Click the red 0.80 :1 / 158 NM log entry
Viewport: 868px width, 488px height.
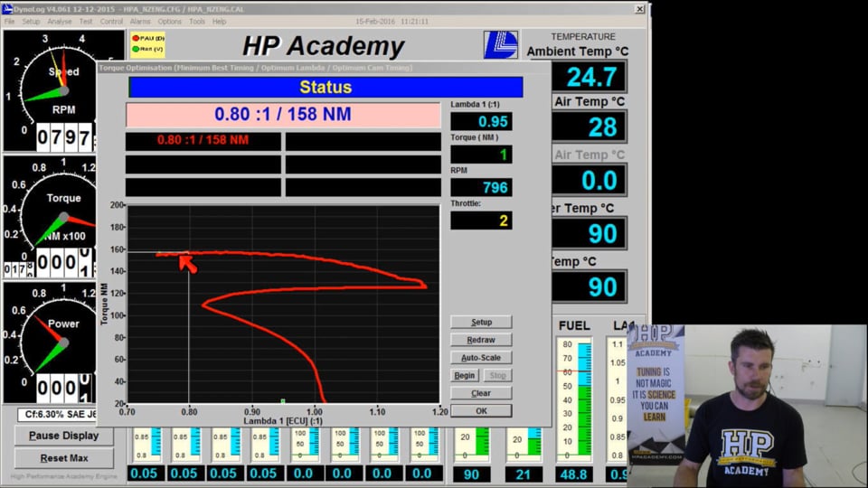tap(203, 140)
